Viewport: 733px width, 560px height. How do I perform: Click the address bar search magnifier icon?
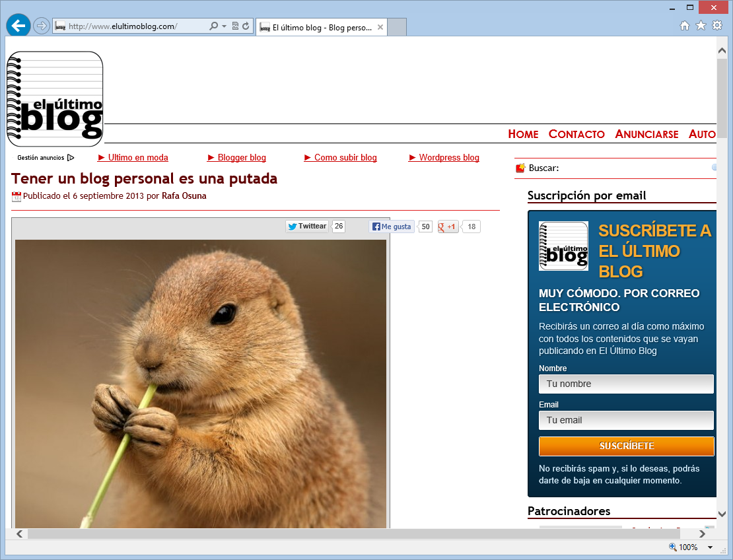(213, 26)
